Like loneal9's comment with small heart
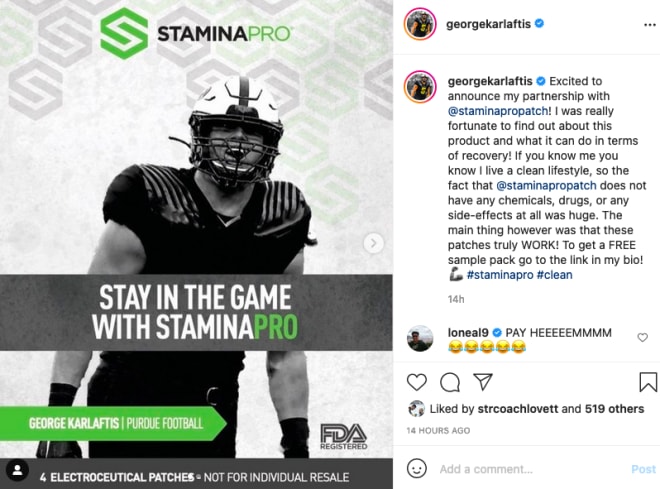Image resolution: width=660 pixels, height=489 pixels. (642, 338)
